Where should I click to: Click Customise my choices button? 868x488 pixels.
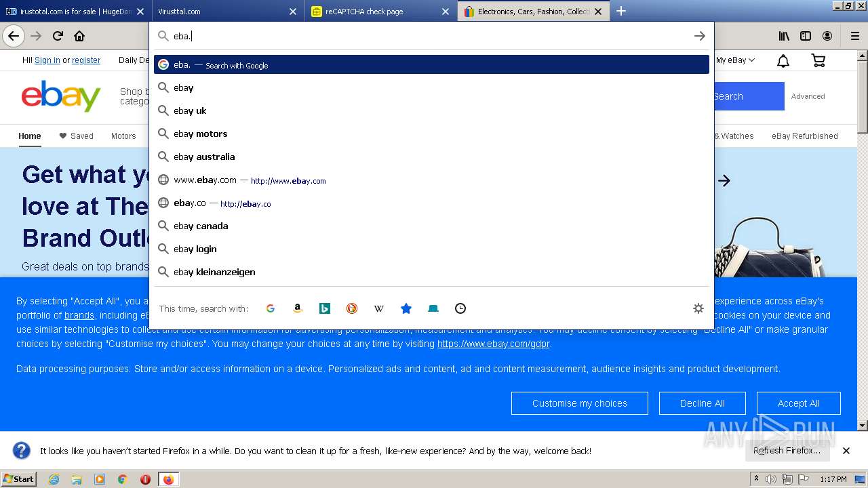pyautogui.click(x=579, y=403)
